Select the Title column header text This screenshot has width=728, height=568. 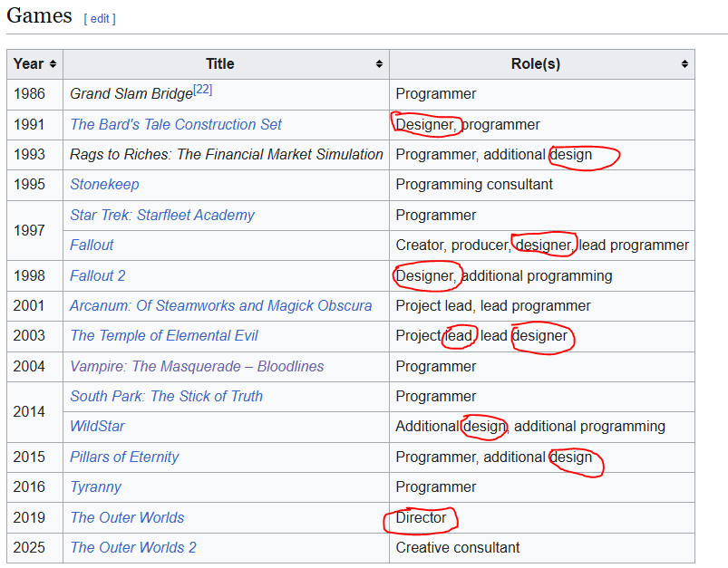tap(220, 64)
